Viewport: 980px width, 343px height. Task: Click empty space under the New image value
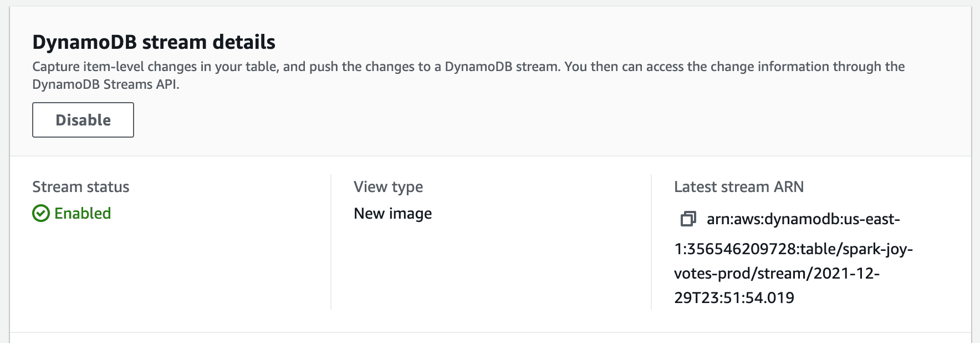pos(491,266)
